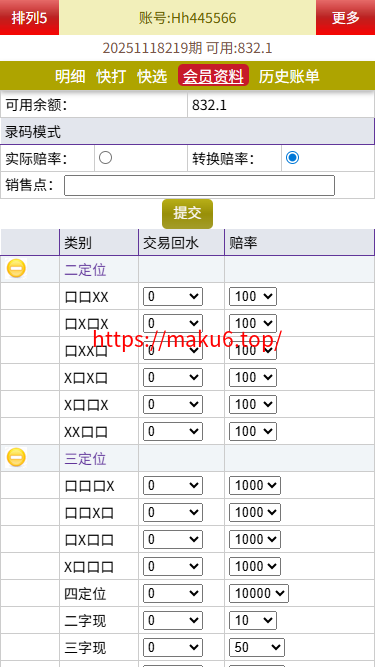375x667 pixels.
Task: Click the 录码模式 section header
Action: click(x=187, y=131)
